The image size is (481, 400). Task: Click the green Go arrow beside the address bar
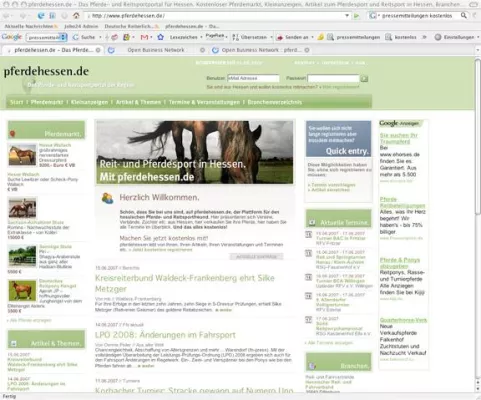click(x=357, y=16)
